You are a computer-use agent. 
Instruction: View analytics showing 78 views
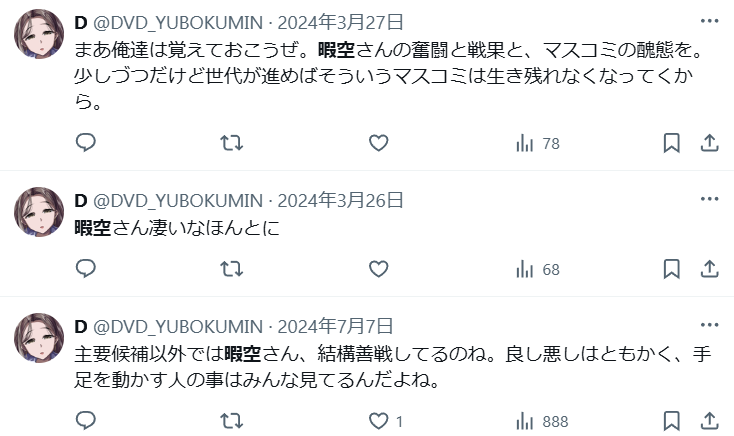pos(537,143)
